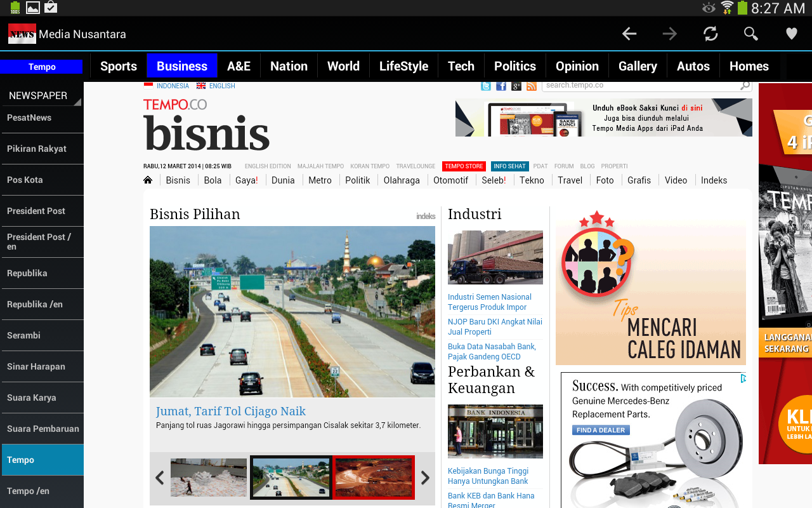Go back with the left arrow icon

[629, 34]
